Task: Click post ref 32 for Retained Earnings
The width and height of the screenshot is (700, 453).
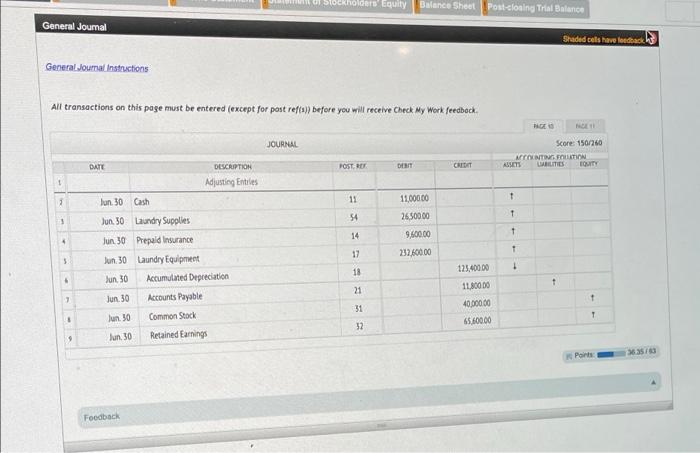Action: [360, 326]
